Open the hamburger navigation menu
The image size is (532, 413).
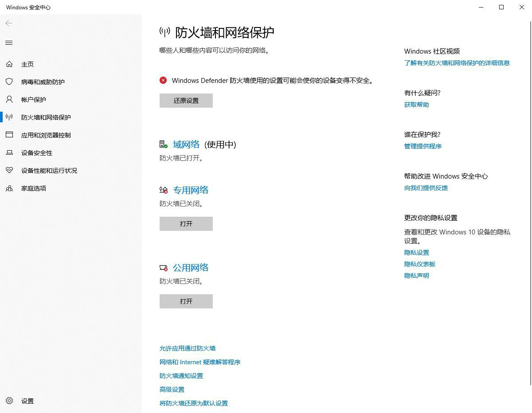pyautogui.click(x=9, y=43)
